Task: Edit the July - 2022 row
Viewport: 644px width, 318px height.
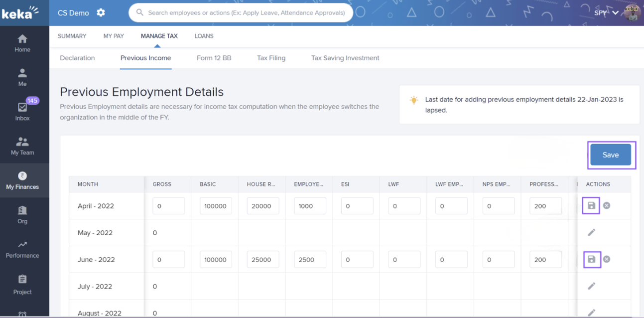Action: coord(591,287)
